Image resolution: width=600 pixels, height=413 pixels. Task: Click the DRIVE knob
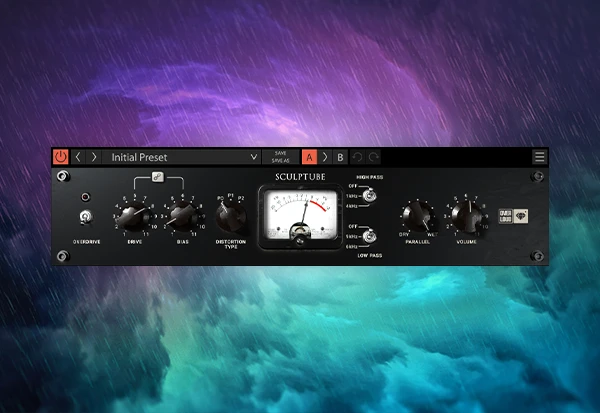click(134, 217)
